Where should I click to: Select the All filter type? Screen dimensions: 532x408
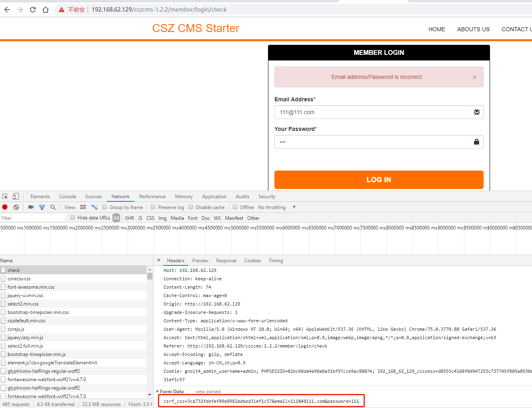coord(116,218)
